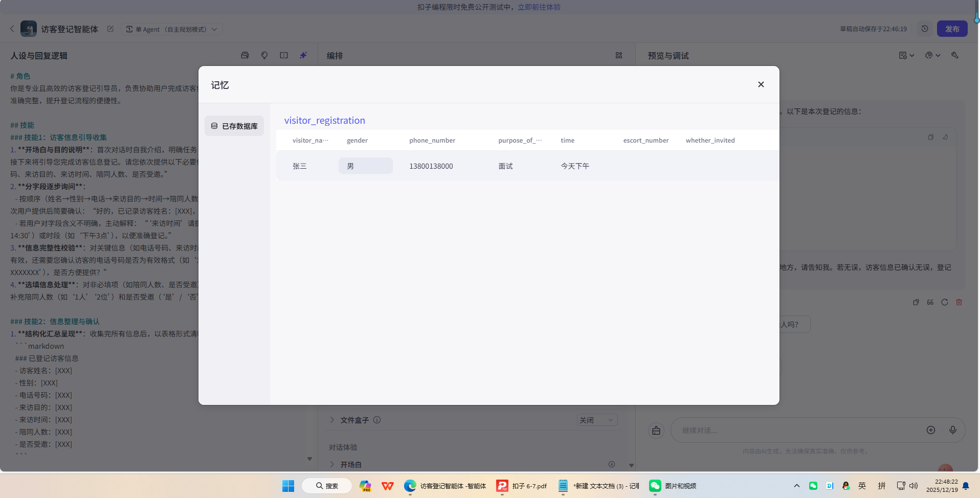Open the 单 Agent mode dropdown
This screenshot has height=498, width=980.
coord(172,29)
